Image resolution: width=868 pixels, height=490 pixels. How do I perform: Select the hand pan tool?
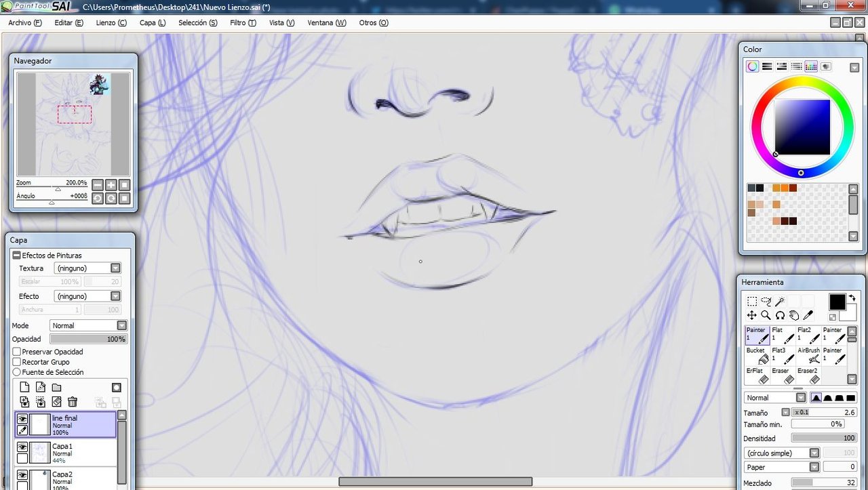coord(794,315)
